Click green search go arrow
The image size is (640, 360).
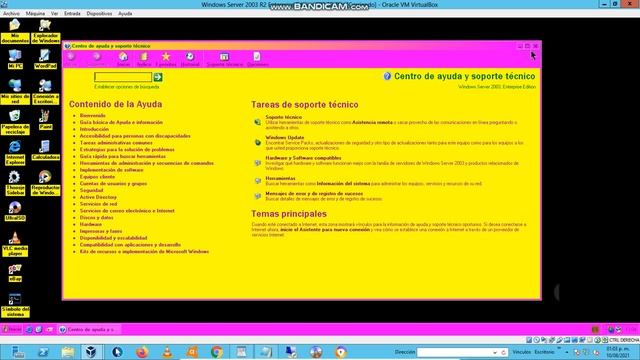click(x=158, y=77)
